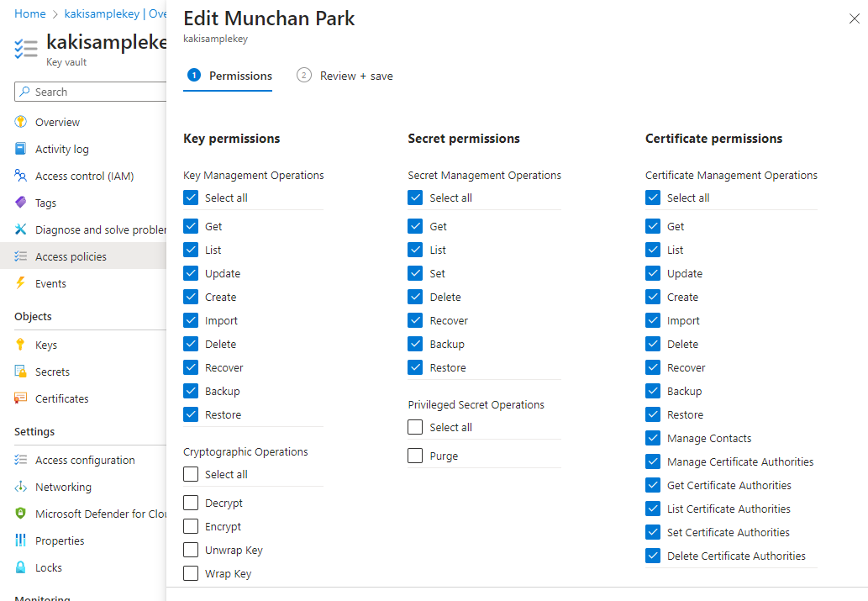Click the Events lightning bolt icon

tap(20, 283)
